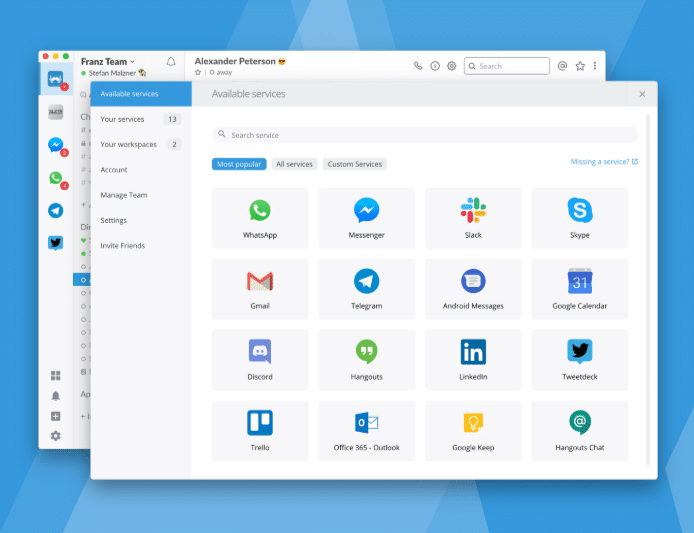This screenshot has height=533, width=694.
Task: Click add service plus icon in sidebar
Action: pyautogui.click(x=56, y=416)
